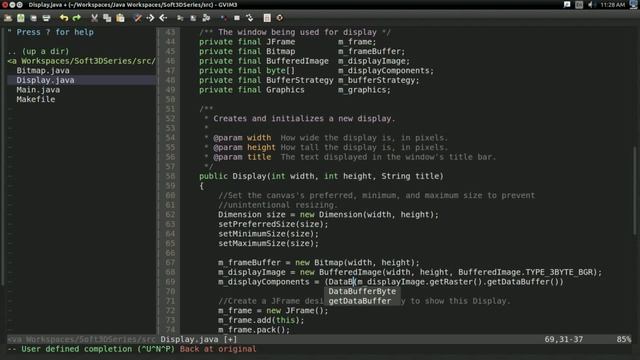Open Bitmap.java in the file tree

point(43,71)
